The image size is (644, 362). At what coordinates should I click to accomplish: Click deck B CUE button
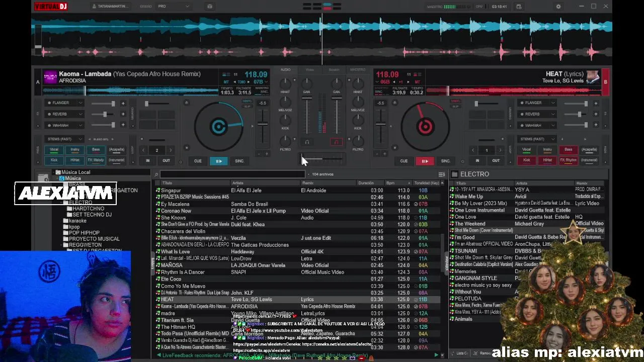coord(404,161)
